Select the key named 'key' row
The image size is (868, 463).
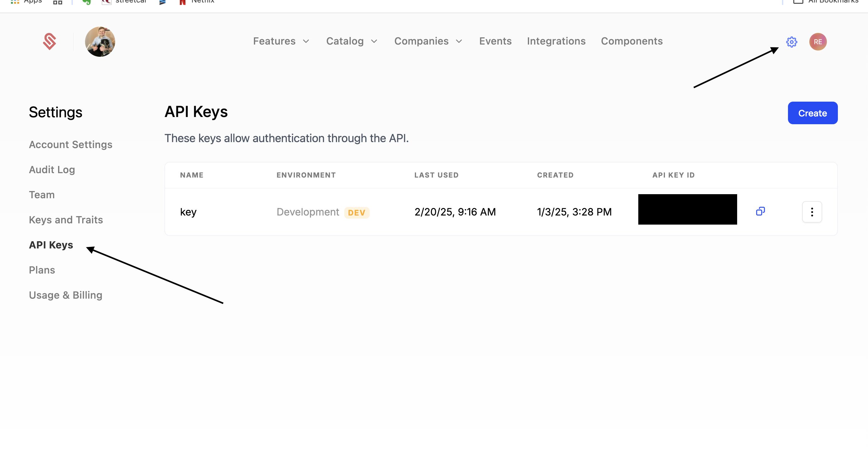(x=188, y=212)
